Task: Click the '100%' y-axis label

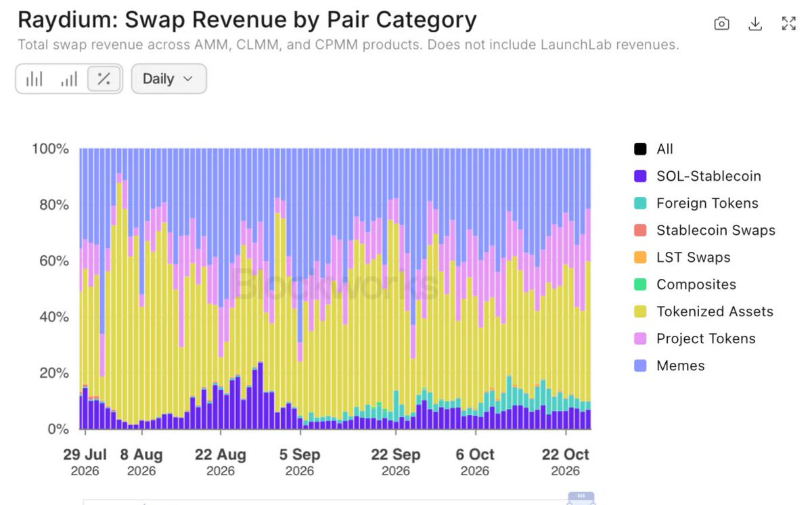Action: (50, 148)
